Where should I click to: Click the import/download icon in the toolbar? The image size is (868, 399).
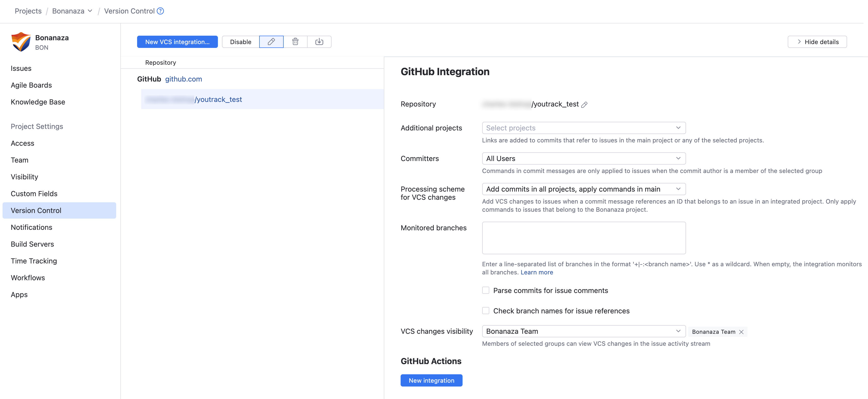pos(319,42)
